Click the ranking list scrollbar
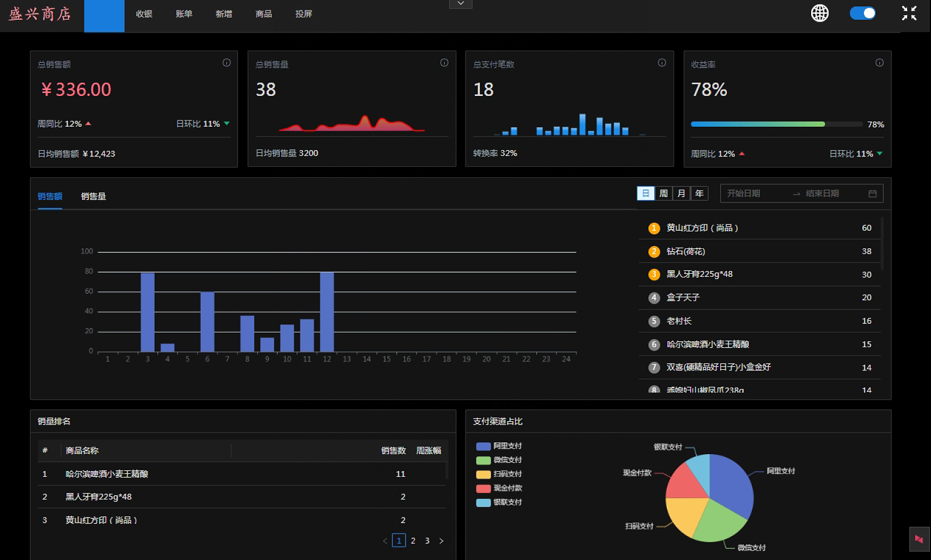The height and width of the screenshot is (560, 931). [882, 244]
